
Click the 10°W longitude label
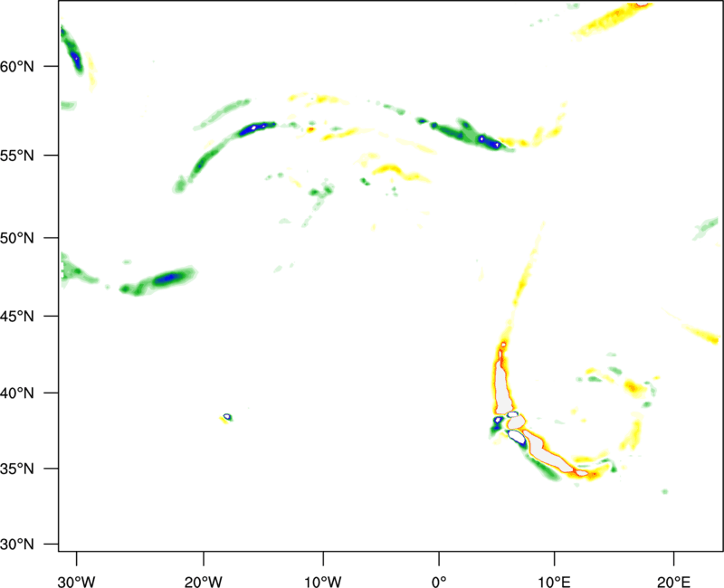pyautogui.click(x=323, y=582)
